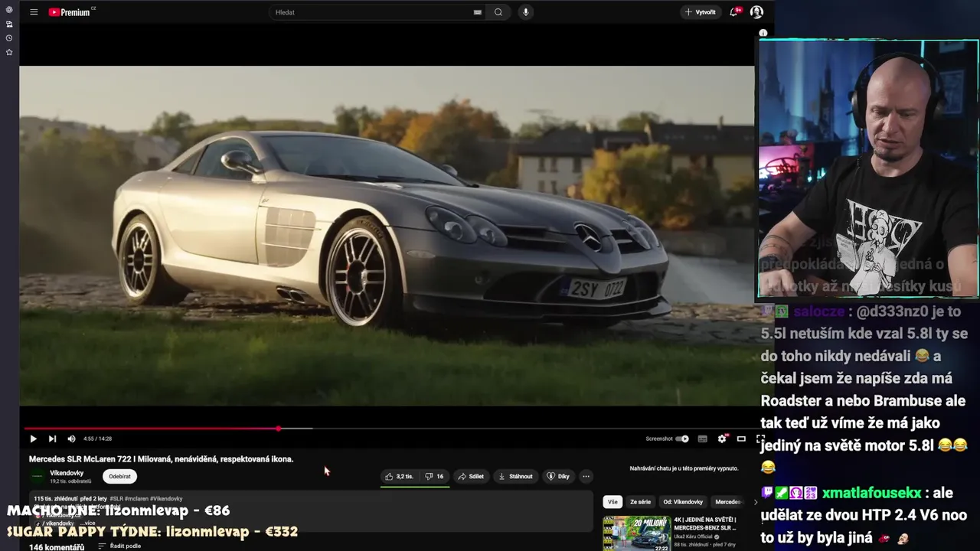Dislike the video showing 16
Viewport: 980px width, 551px height.
coord(435,476)
